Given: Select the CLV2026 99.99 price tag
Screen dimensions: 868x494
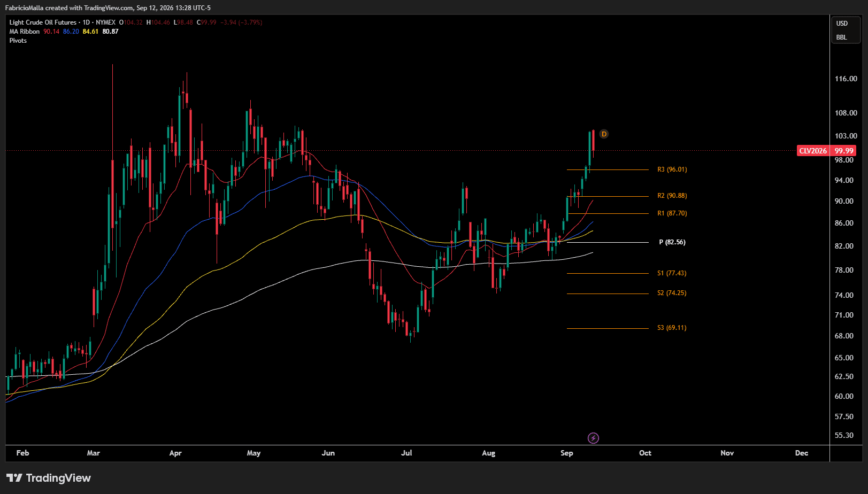Looking at the screenshot, I should [826, 151].
